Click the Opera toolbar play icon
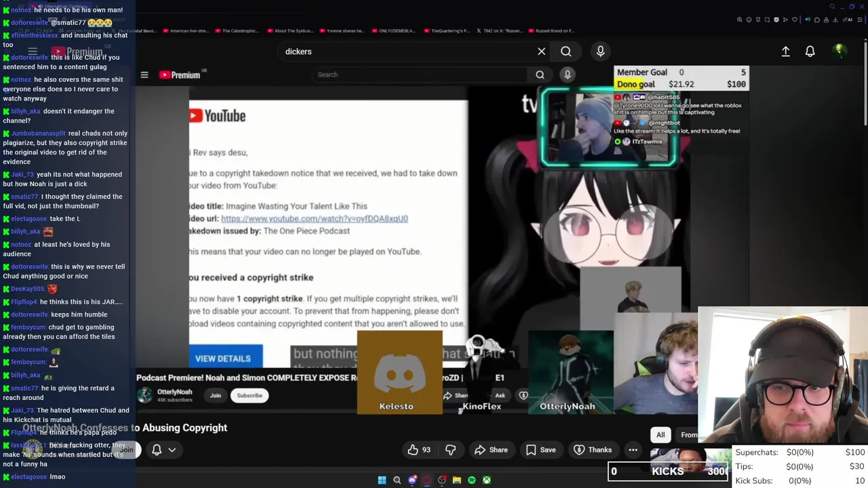 click(x=785, y=20)
